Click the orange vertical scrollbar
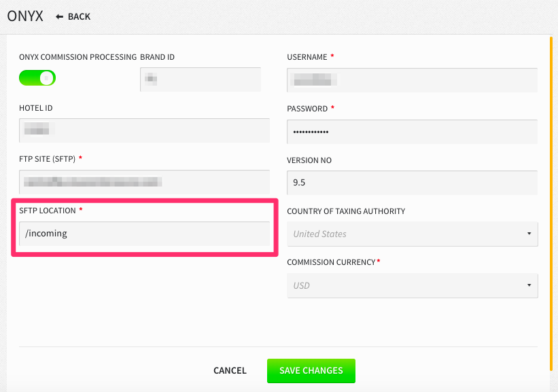This screenshot has height=392, width=558. (x=551, y=203)
